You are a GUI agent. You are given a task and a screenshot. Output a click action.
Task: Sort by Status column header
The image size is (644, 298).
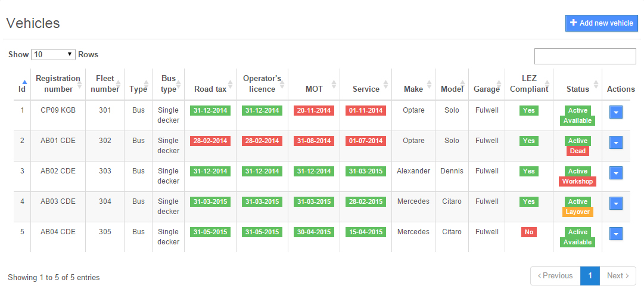point(577,89)
